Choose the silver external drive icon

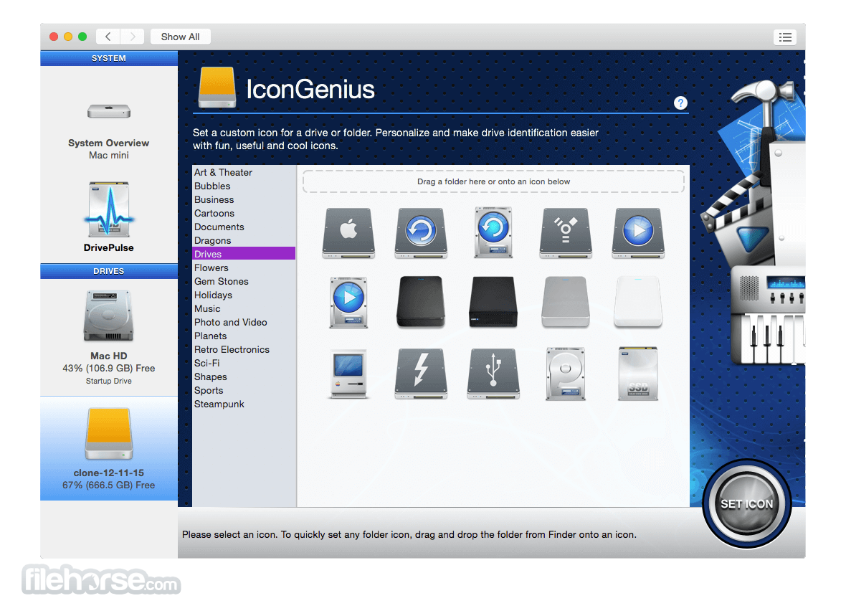pos(566,302)
